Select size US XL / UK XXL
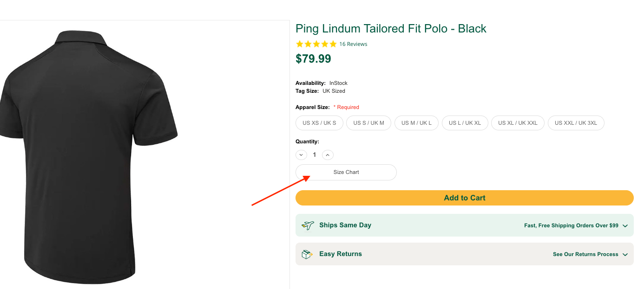This screenshot has height=289, width=644. click(518, 123)
